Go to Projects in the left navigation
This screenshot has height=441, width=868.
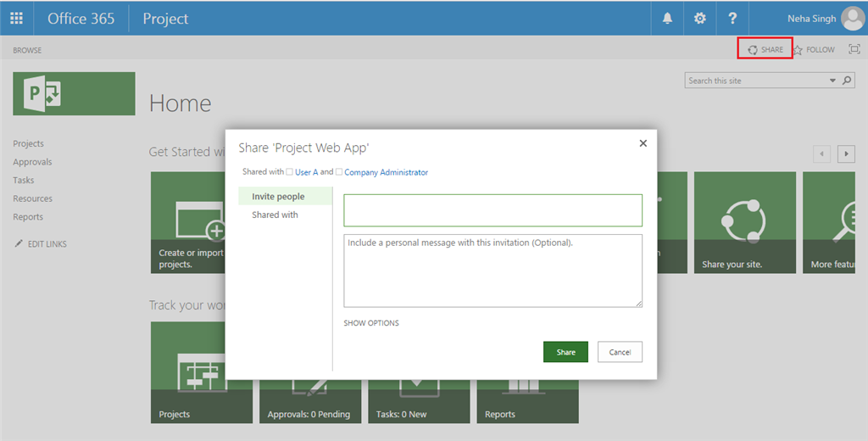(28, 143)
